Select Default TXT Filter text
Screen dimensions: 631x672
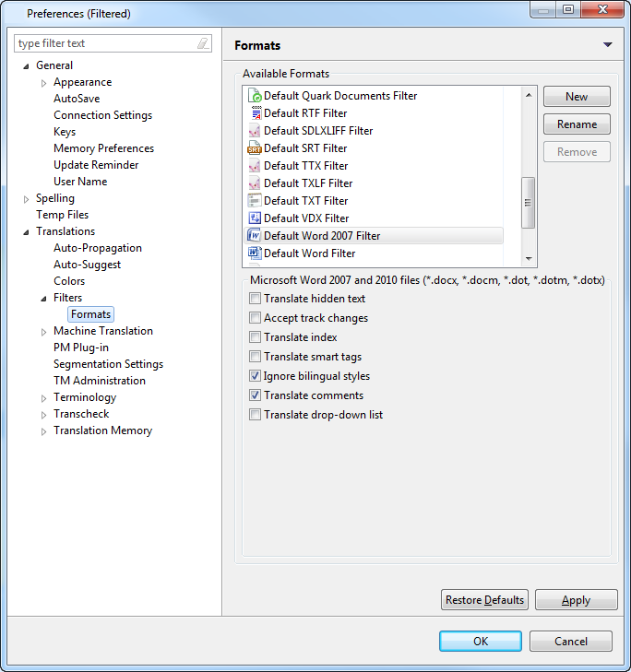(306, 201)
